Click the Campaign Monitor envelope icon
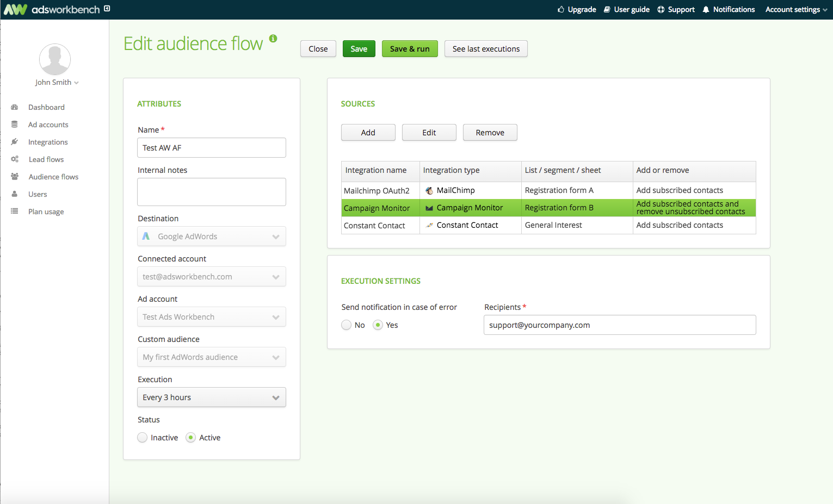This screenshot has width=833, height=504. 429,208
